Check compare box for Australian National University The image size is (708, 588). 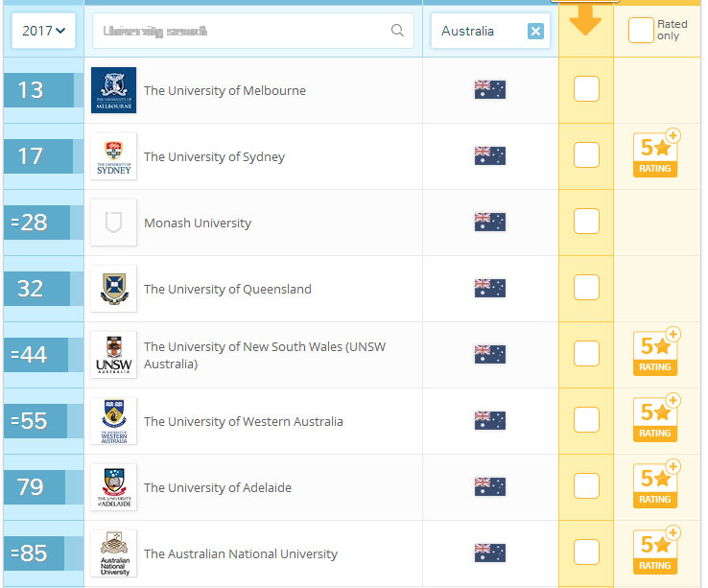[x=586, y=552]
